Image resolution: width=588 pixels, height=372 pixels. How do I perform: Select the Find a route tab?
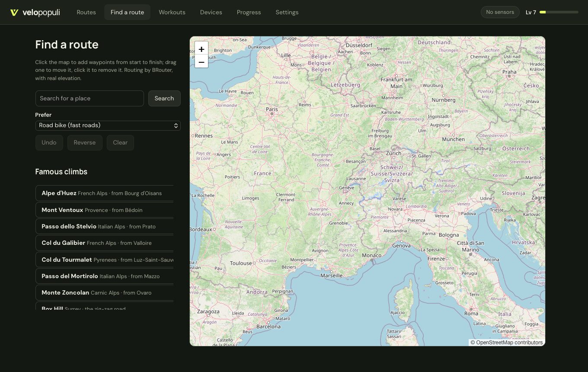pos(127,12)
